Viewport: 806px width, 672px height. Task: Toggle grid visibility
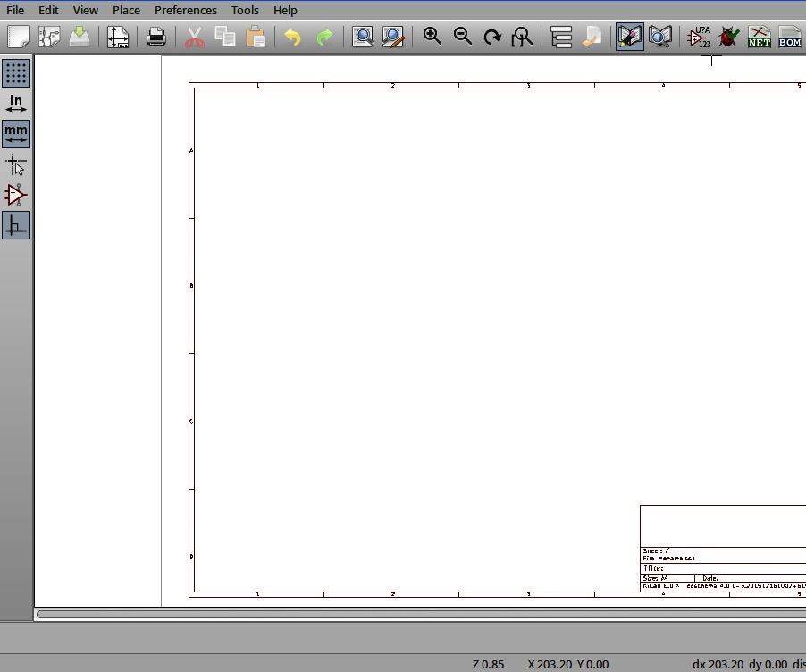(16, 73)
